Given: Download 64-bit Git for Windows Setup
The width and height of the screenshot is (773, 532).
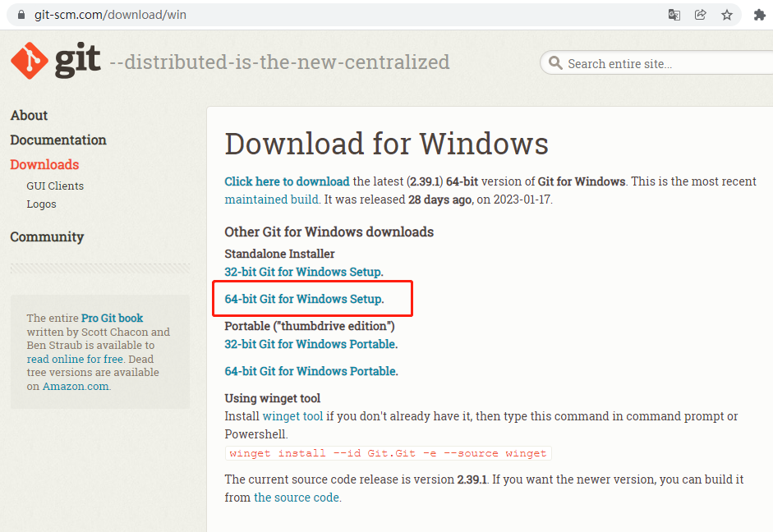Looking at the screenshot, I should tap(304, 299).
